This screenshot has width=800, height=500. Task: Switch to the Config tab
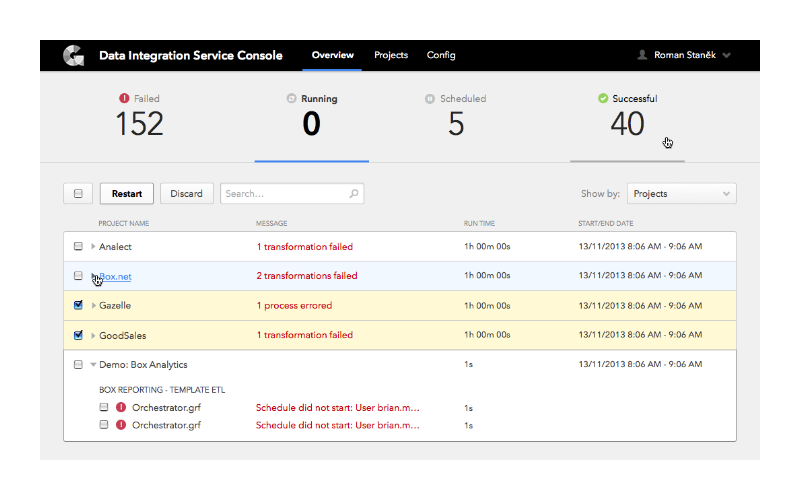tap(441, 55)
